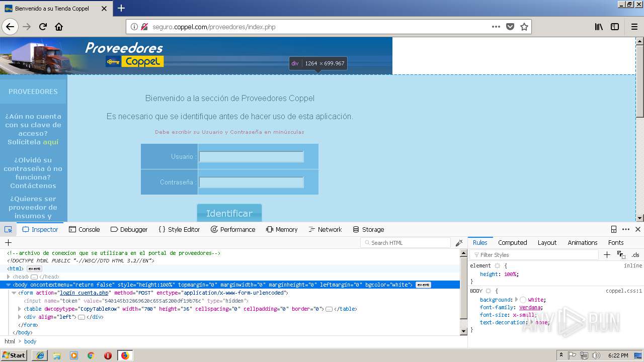Open site information icon in the address bar

pos(134,27)
